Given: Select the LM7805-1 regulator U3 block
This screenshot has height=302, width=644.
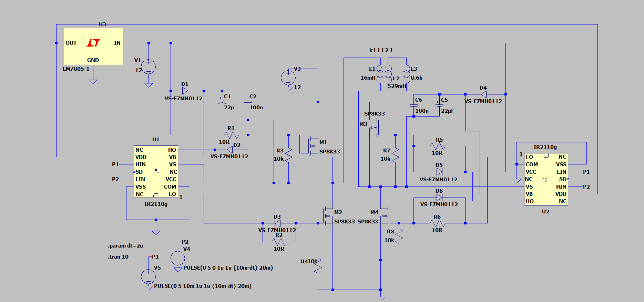Looking at the screenshot, I should (93, 47).
